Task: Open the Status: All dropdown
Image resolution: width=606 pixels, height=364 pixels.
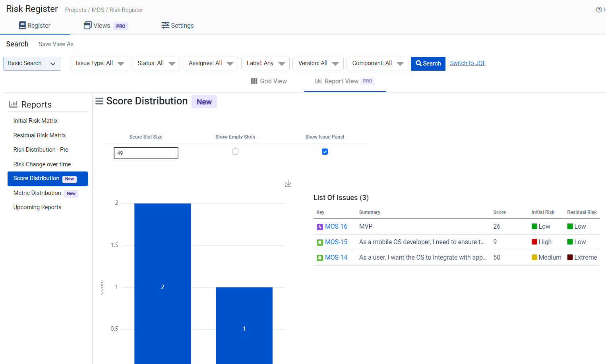Action: pyautogui.click(x=156, y=64)
